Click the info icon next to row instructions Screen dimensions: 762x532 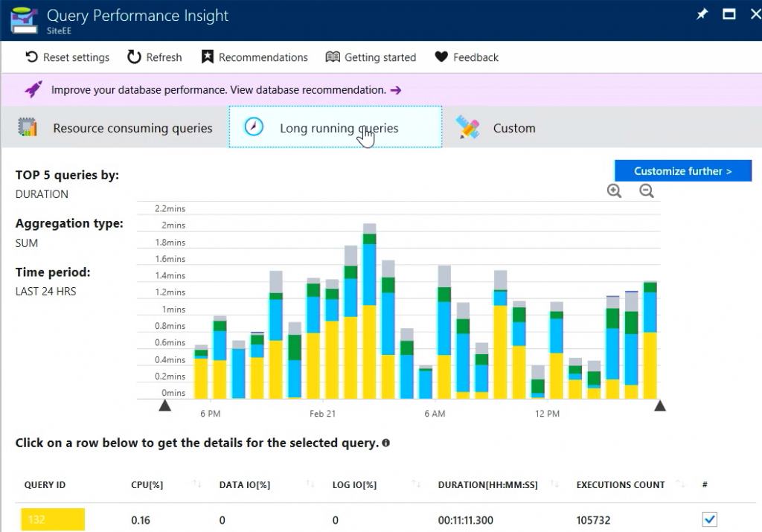385,443
